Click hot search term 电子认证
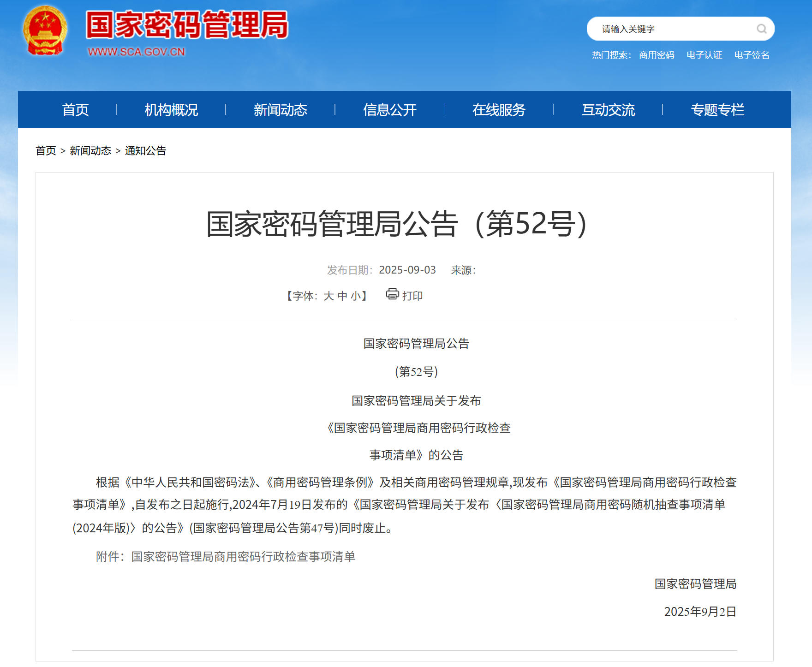Screen dimensions: 812x667 [x=704, y=55]
